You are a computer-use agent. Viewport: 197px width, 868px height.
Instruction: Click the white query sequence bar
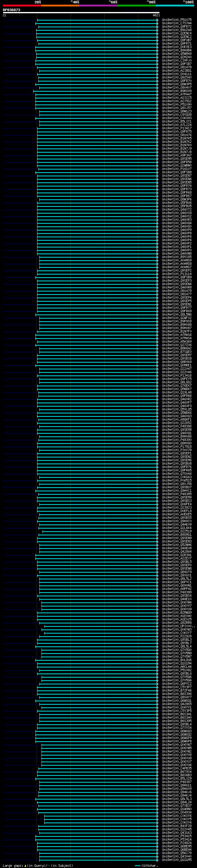coord(81,12)
